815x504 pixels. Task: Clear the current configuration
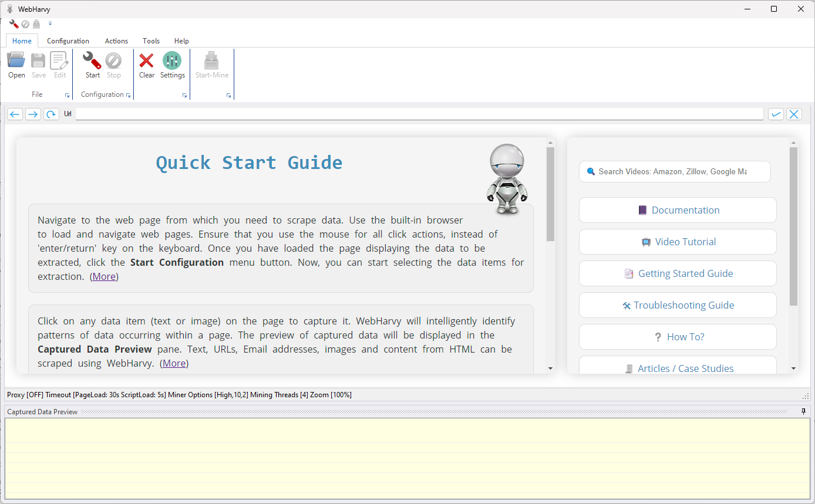(x=146, y=65)
